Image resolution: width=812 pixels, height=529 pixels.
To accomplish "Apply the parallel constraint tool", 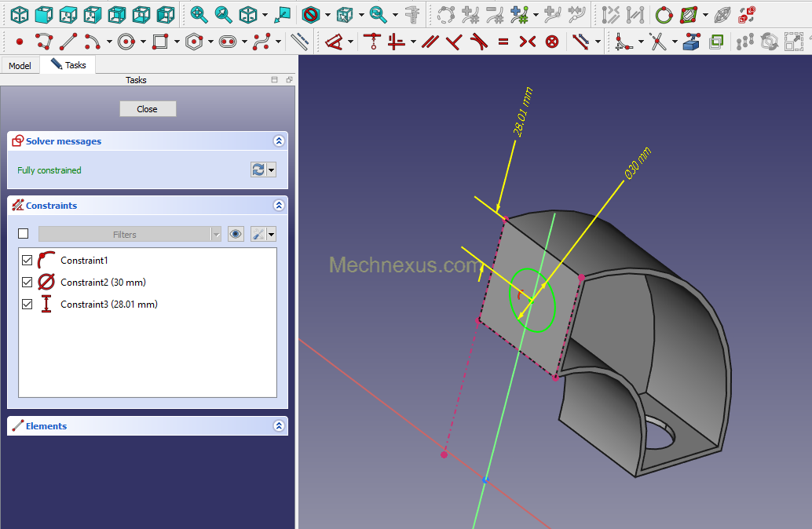I will point(430,41).
